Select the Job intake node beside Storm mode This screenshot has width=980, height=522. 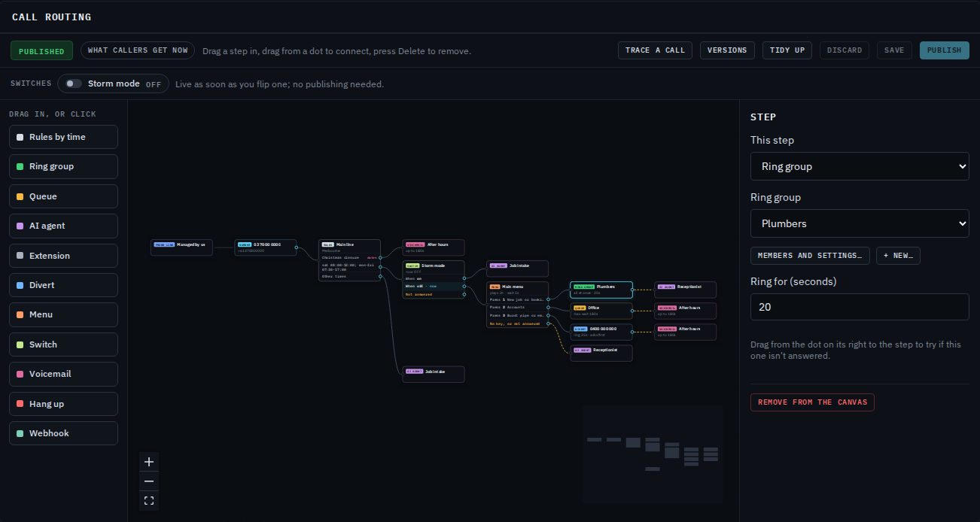coord(518,269)
